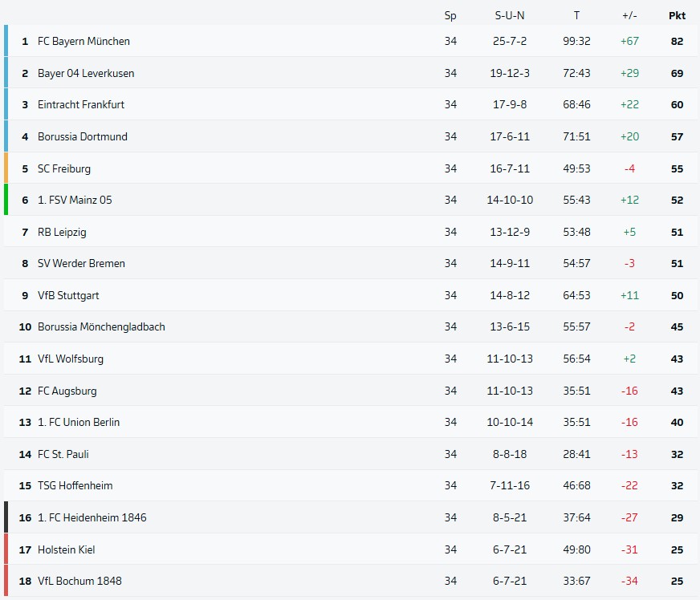
Task: Open the FC Bayern München team link
Action: click(x=83, y=41)
